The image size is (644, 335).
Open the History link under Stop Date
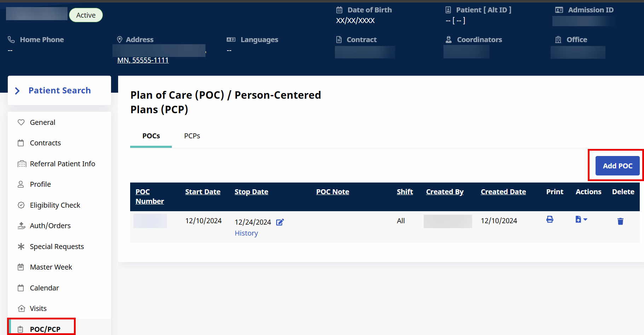[x=246, y=233]
